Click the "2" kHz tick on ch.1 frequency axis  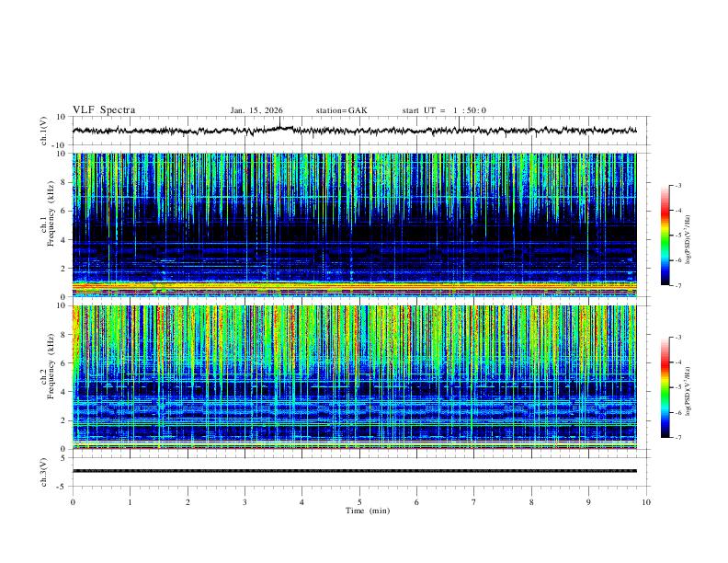click(63, 269)
